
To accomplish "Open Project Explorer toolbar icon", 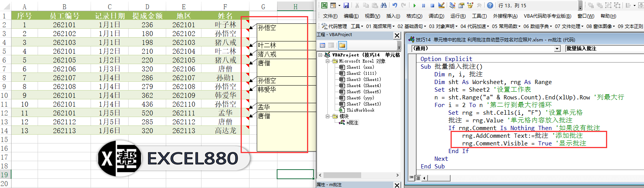I will (x=452, y=5).
